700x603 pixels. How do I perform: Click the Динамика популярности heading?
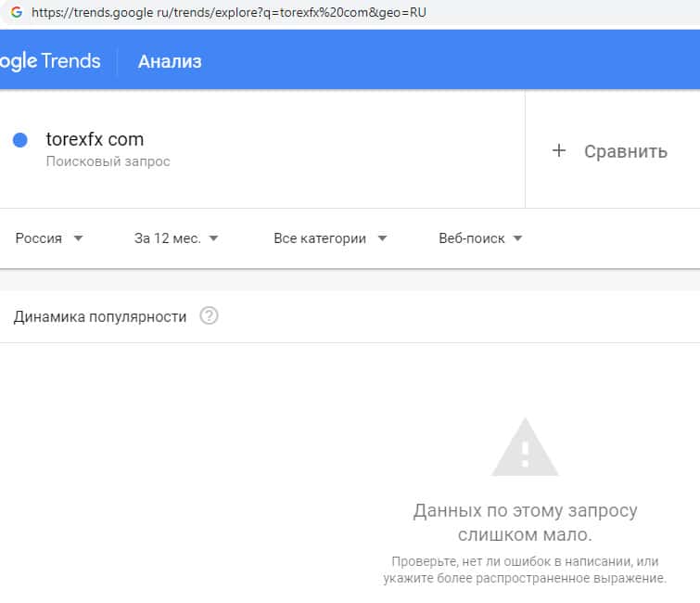[100, 316]
